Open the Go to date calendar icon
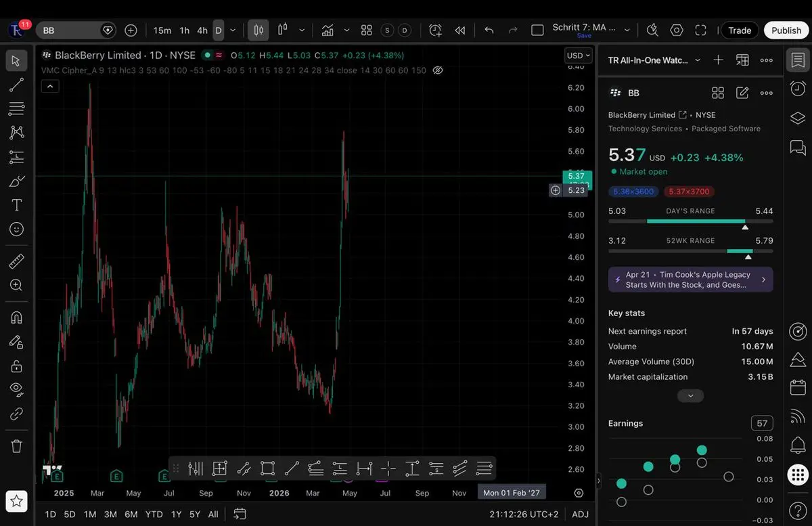This screenshot has height=526, width=812. point(240,514)
